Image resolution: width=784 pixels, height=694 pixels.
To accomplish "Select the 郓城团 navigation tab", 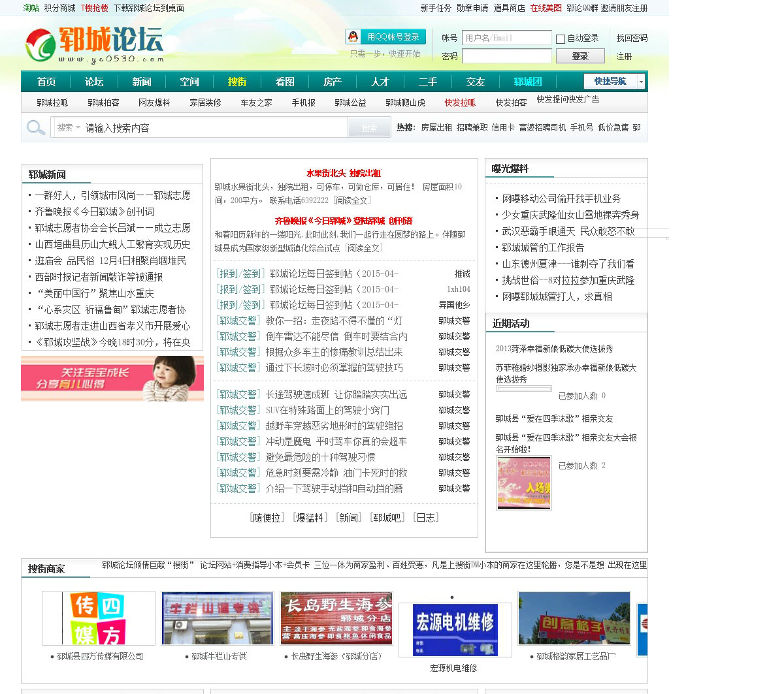I will pos(528,82).
